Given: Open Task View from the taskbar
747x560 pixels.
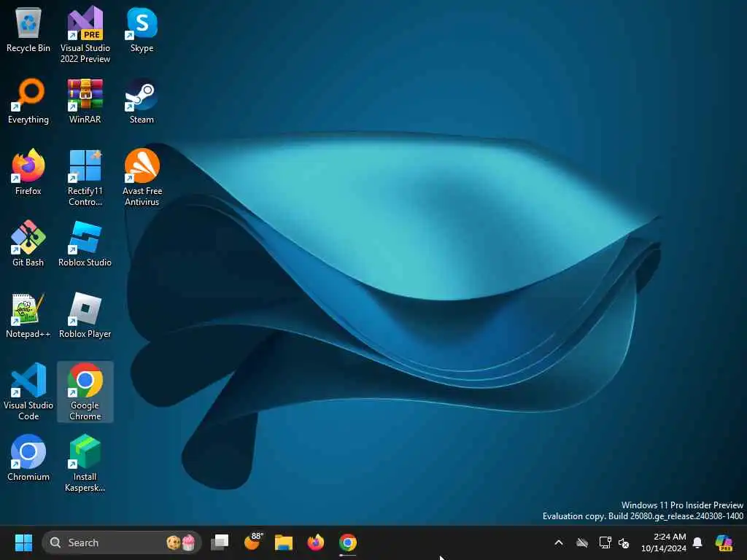Looking at the screenshot, I should 220,542.
